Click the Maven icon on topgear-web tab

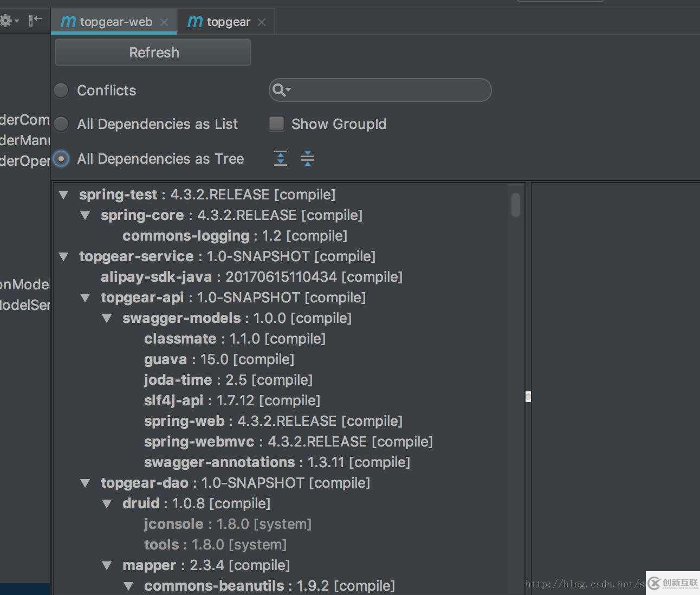click(68, 22)
